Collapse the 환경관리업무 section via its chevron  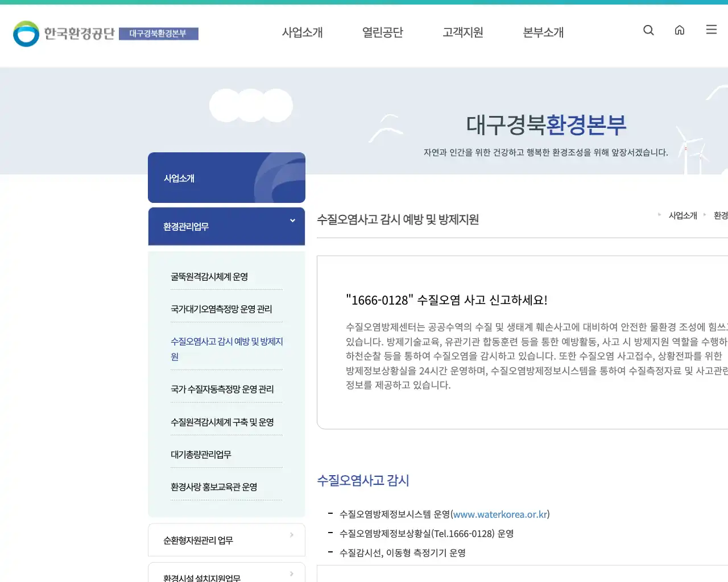(x=292, y=221)
